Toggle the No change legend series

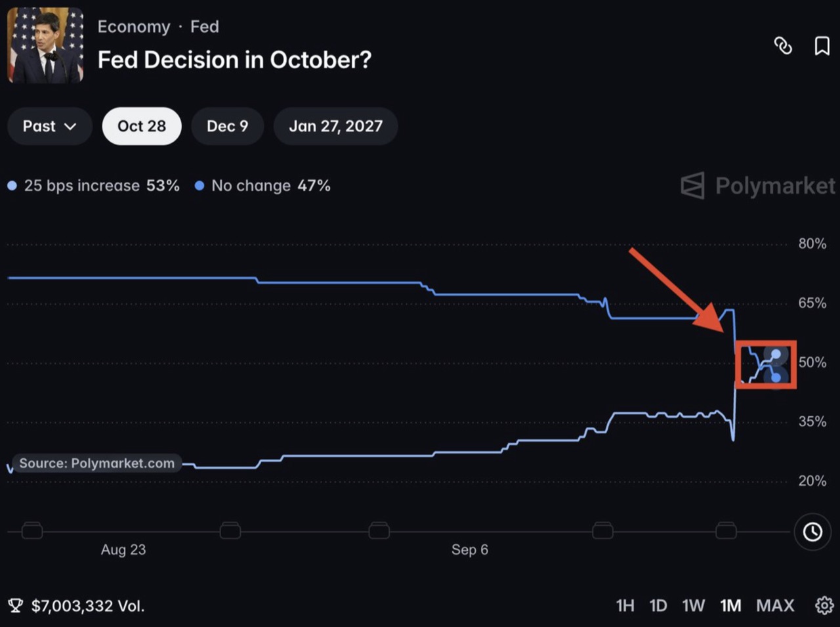point(263,186)
